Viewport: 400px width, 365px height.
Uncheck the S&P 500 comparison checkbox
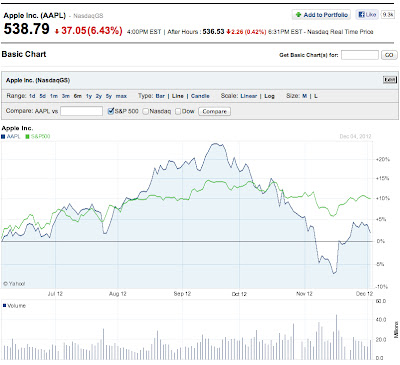pyautogui.click(x=111, y=111)
